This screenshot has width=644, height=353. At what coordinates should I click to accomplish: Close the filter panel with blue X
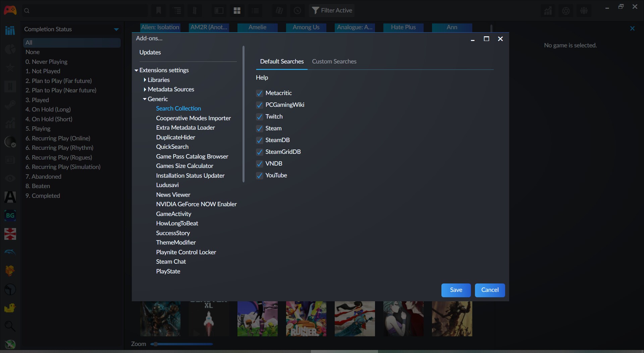tap(632, 29)
